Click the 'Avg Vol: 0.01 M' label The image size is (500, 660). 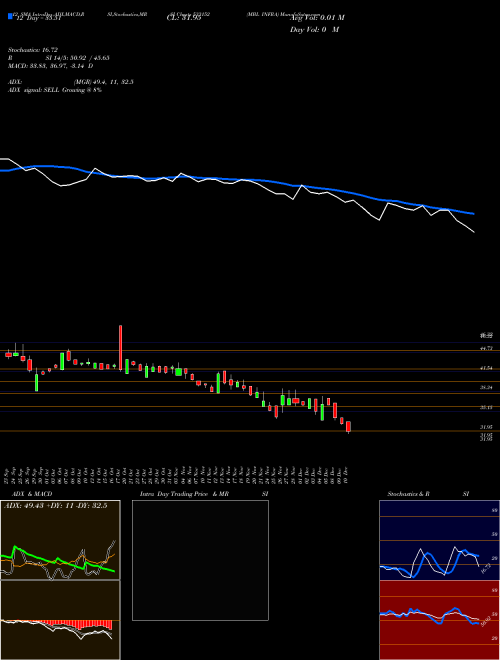tap(317, 18)
